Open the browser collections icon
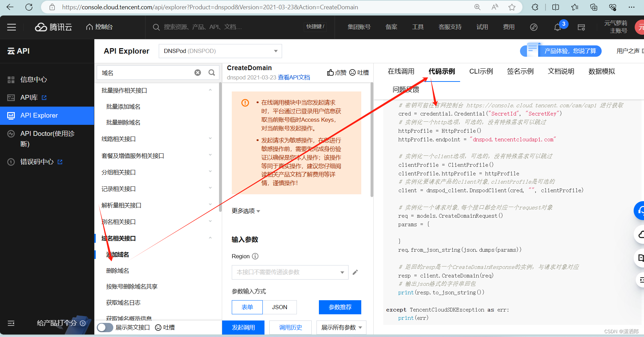The height and width of the screenshot is (337, 644). [x=594, y=7]
